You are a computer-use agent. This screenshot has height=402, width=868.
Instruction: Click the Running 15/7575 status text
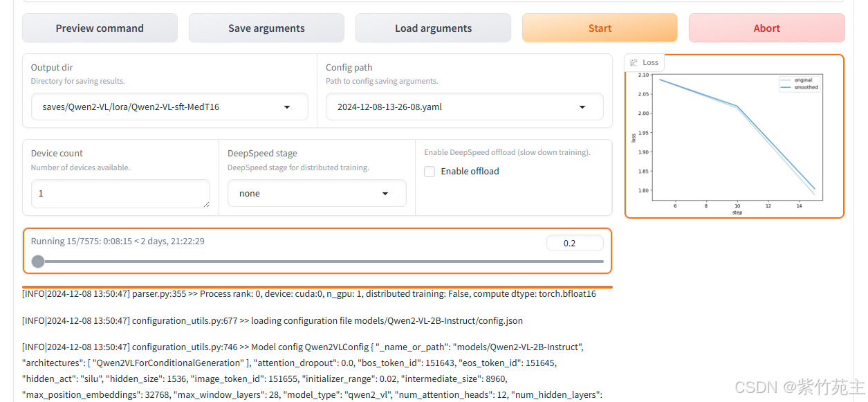pyautogui.click(x=118, y=241)
